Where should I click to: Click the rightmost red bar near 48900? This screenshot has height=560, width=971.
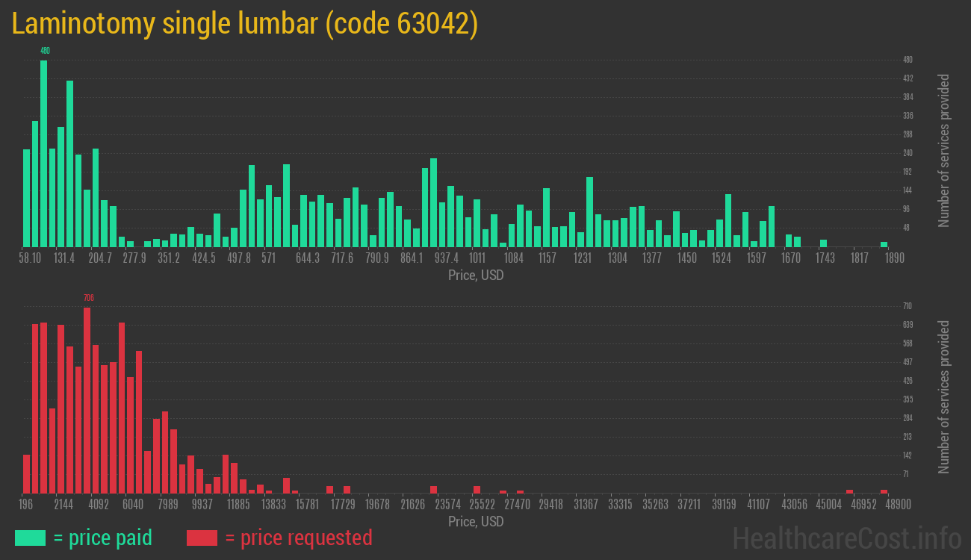coord(884,491)
